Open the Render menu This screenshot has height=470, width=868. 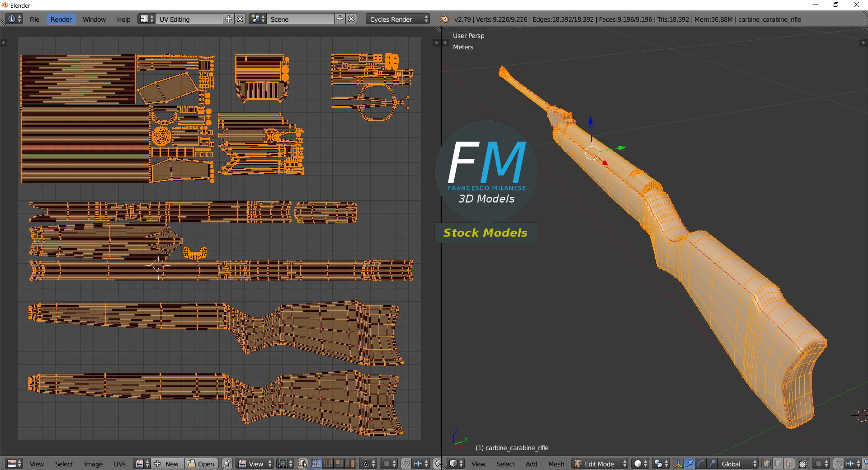(61, 19)
